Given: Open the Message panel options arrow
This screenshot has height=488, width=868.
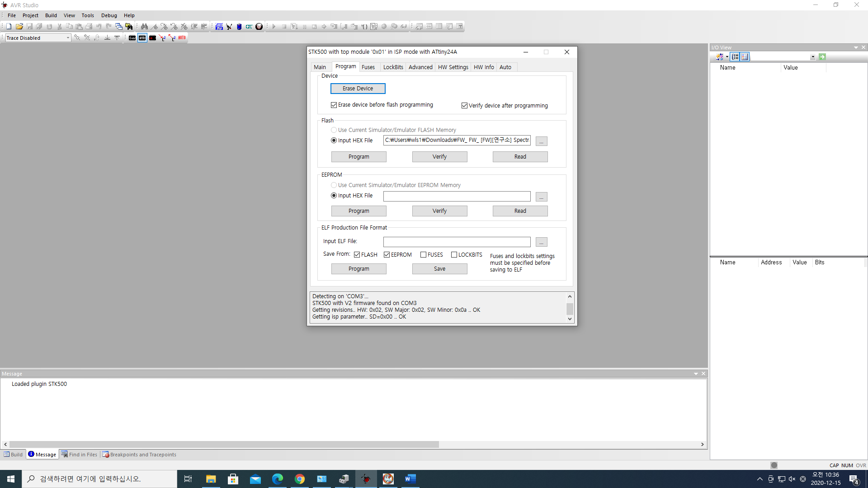Looking at the screenshot, I should click(x=696, y=374).
